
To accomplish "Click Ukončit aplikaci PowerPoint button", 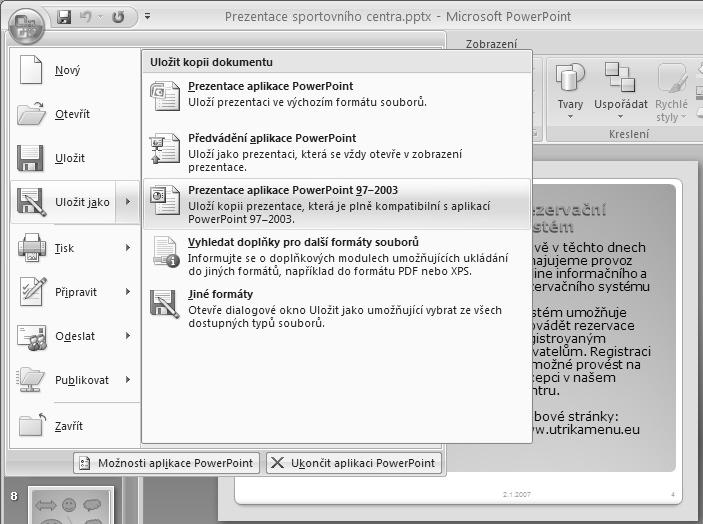I will [x=354, y=463].
